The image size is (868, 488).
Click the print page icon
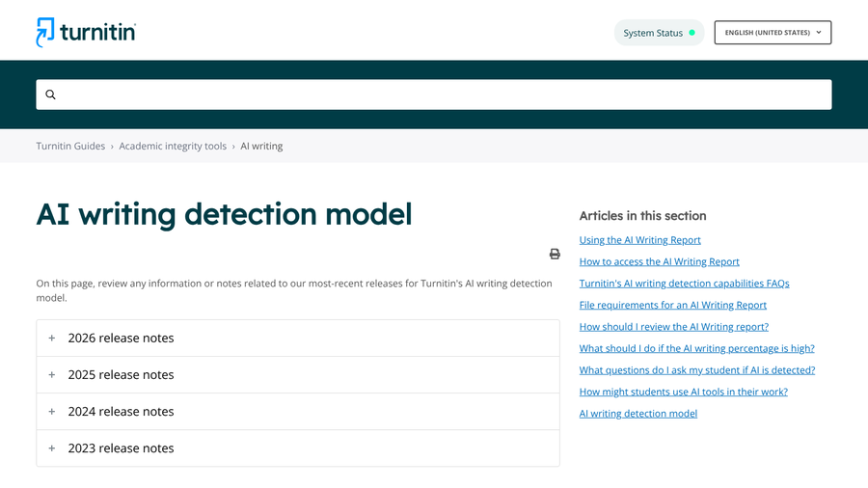tap(555, 254)
